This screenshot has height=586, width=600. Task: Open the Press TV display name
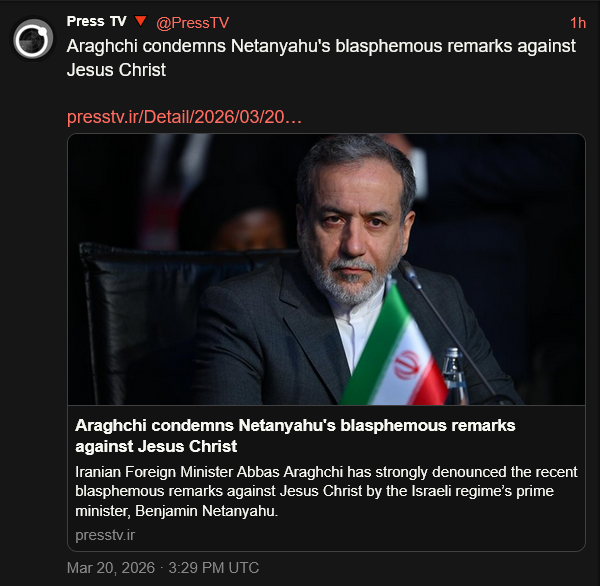coord(96,21)
